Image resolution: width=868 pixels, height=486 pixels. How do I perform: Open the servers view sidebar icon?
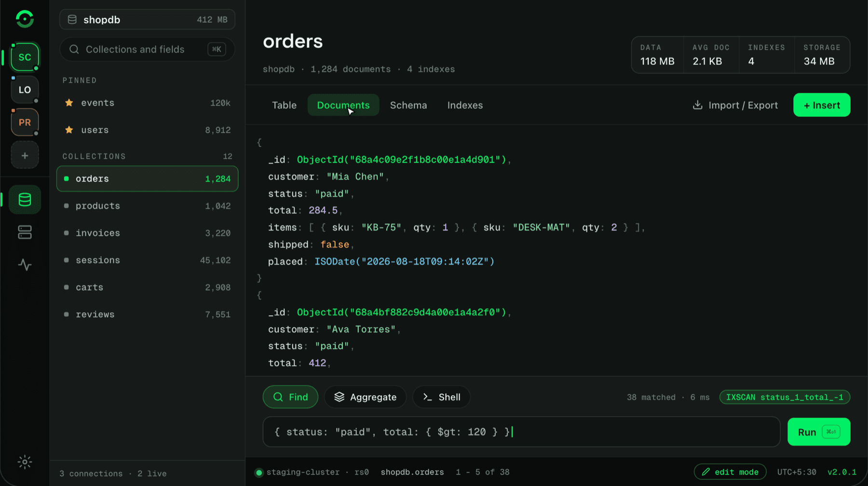pyautogui.click(x=25, y=232)
